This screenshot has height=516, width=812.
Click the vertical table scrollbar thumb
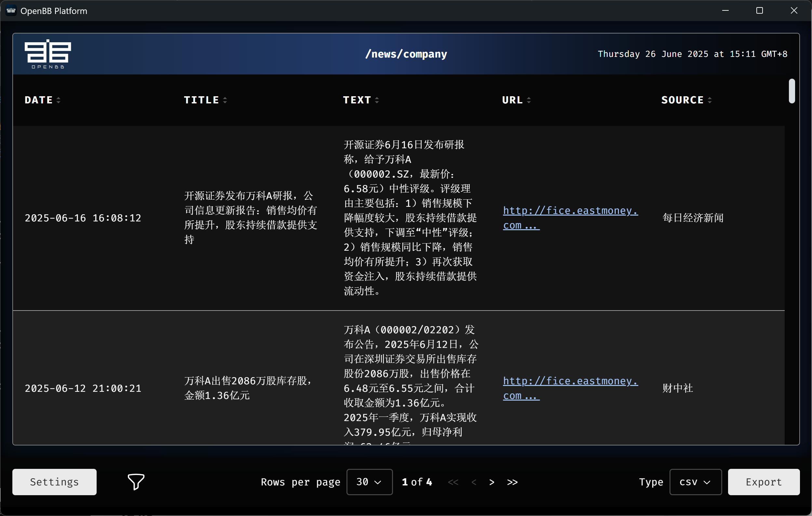(x=792, y=91)
